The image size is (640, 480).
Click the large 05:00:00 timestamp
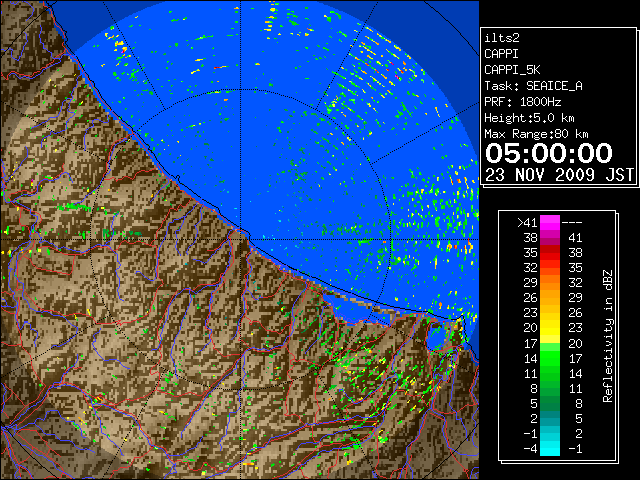[549, 153]
